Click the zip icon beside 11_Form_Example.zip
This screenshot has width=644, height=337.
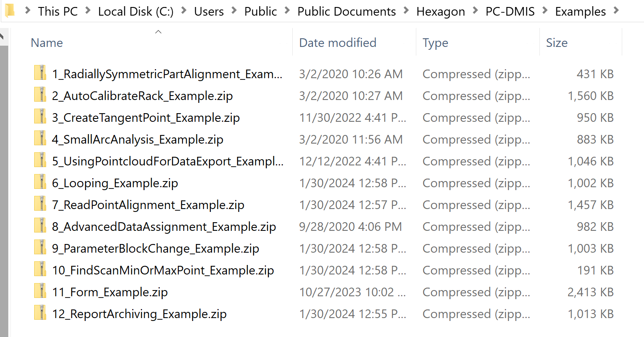40,292
